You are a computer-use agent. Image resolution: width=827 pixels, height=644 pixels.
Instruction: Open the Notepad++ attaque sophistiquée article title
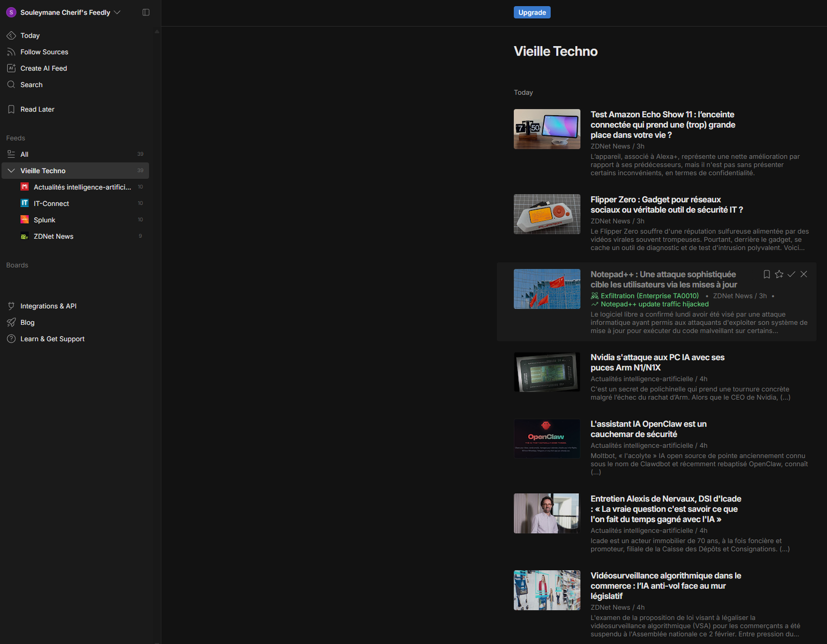(664, 279)
